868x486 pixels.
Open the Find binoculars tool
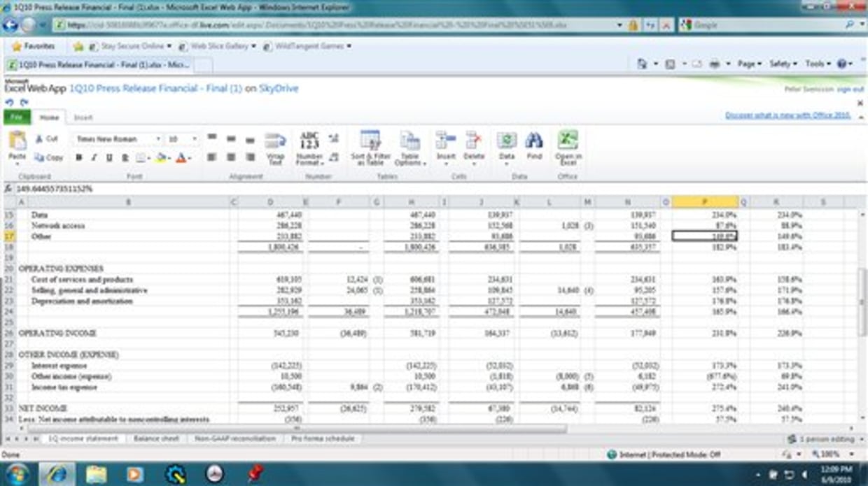click(x=534, y=144)
